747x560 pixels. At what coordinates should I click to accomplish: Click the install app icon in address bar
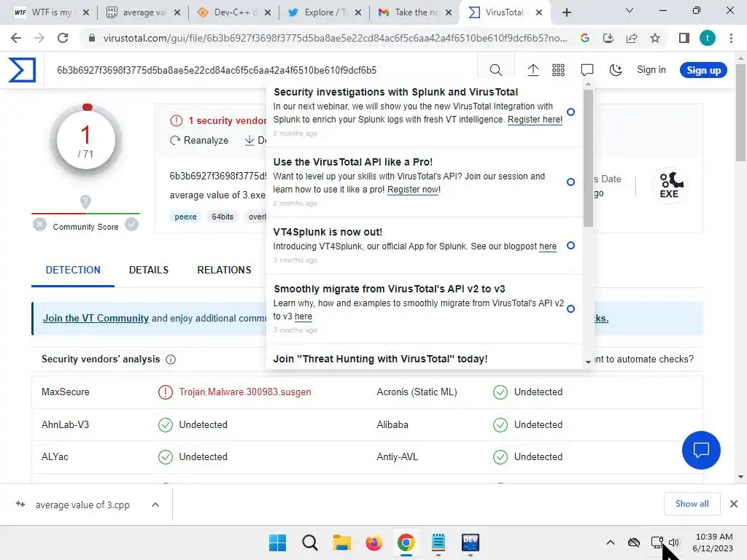point(608,38)
